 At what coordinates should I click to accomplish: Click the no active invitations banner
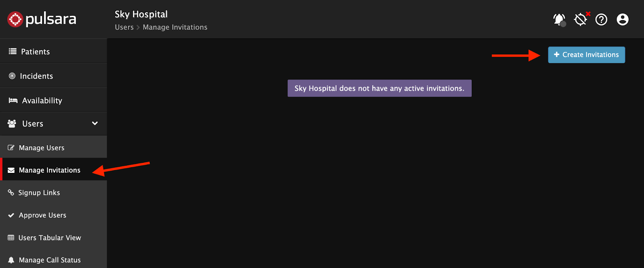pos(379,88)
